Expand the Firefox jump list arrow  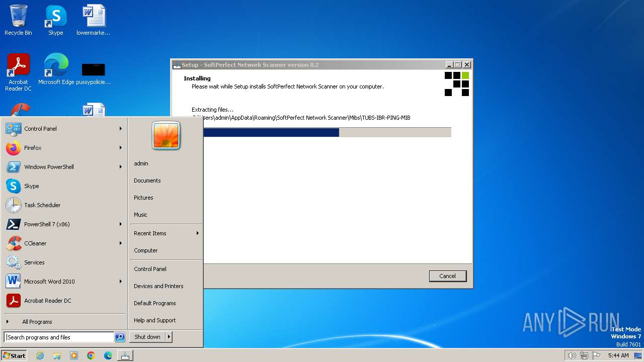pyautogui.click(x=121, y=148)
